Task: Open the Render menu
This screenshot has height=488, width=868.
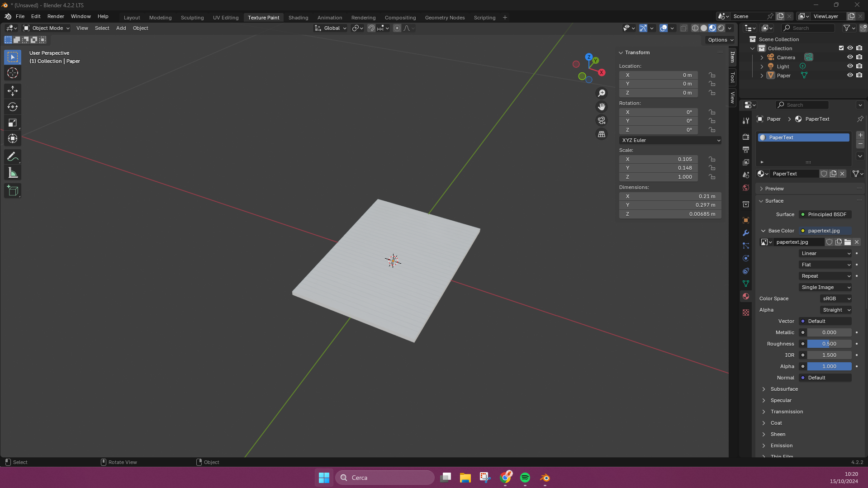Action: (x=56, y=16)
